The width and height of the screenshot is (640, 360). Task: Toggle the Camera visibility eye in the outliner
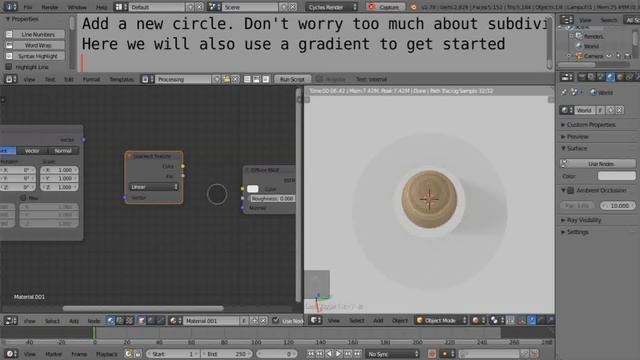click(609, 56)
